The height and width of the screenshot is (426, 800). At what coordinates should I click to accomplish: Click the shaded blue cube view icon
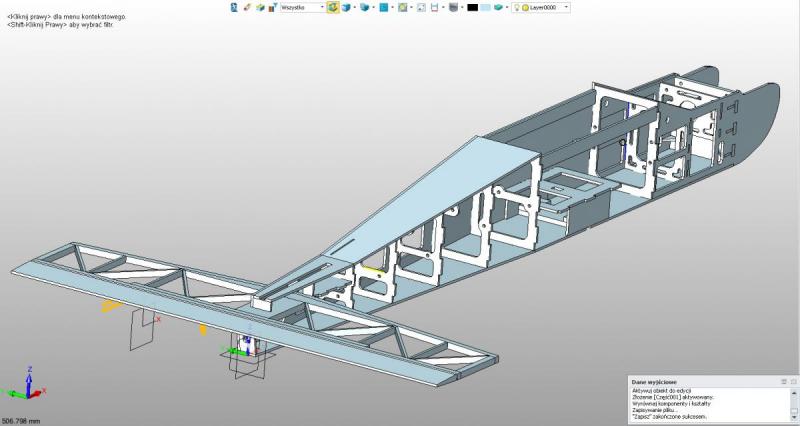(x=363, y=7)
